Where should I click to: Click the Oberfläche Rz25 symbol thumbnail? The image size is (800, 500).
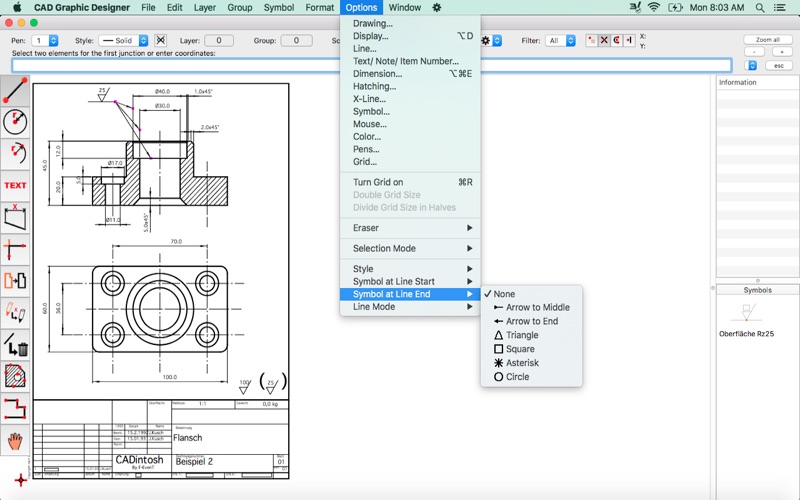[x=747, y=312]
